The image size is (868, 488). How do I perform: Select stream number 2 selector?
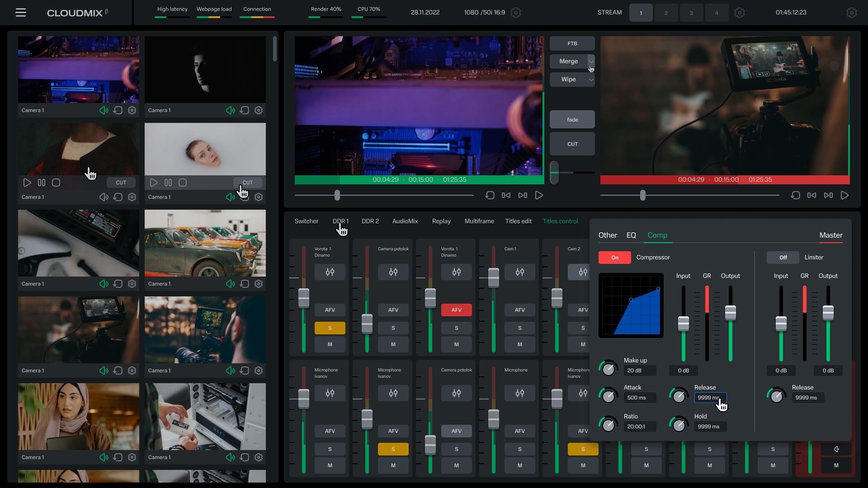(666, 13)
